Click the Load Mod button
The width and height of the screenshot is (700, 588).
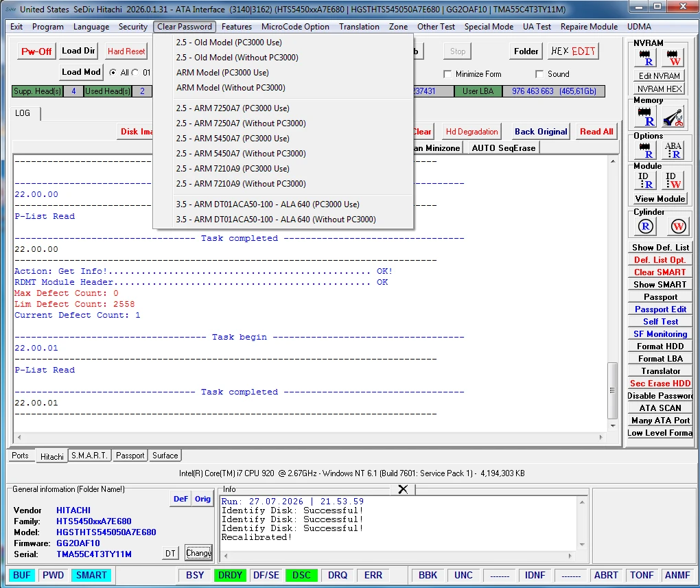click(81, 72)
